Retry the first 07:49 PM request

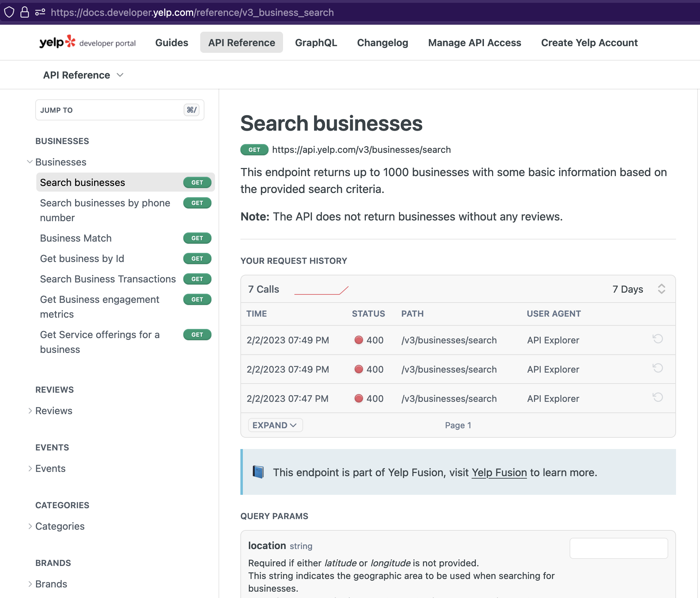click(657, 339)
